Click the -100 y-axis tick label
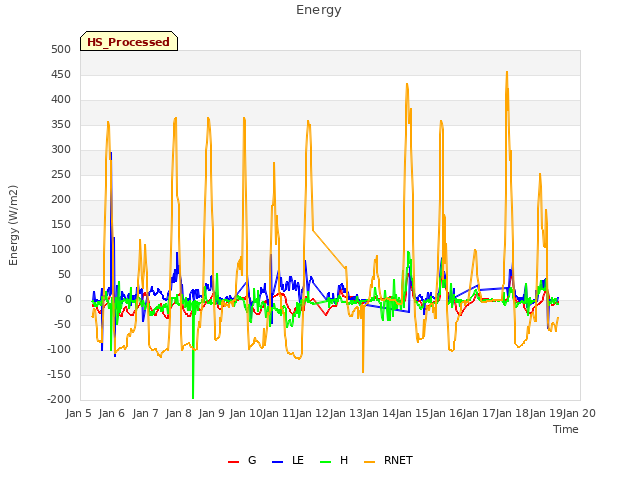This screenshot has width=640, height=480. (59, 350)
